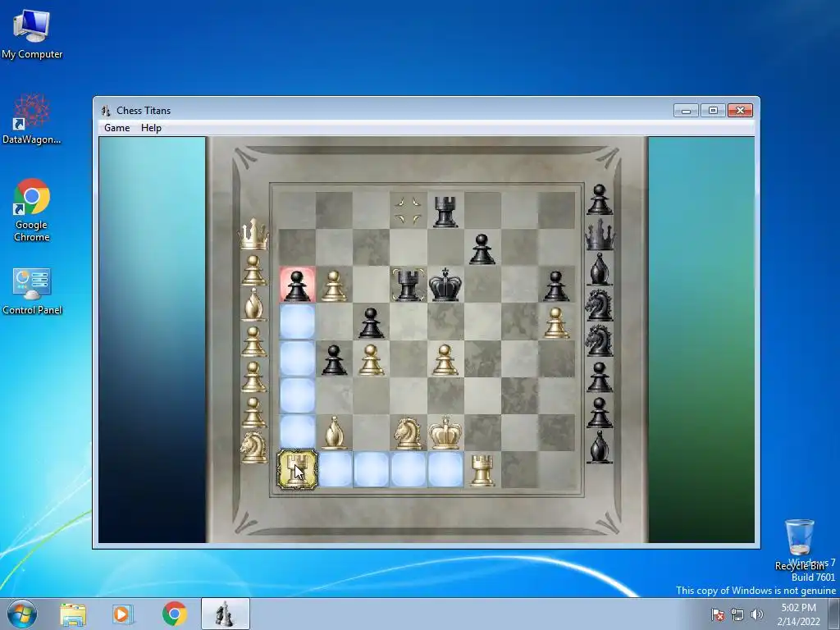Move rook to highlighted square a2
The image size is (840, 630).
(x=297, y=431)
